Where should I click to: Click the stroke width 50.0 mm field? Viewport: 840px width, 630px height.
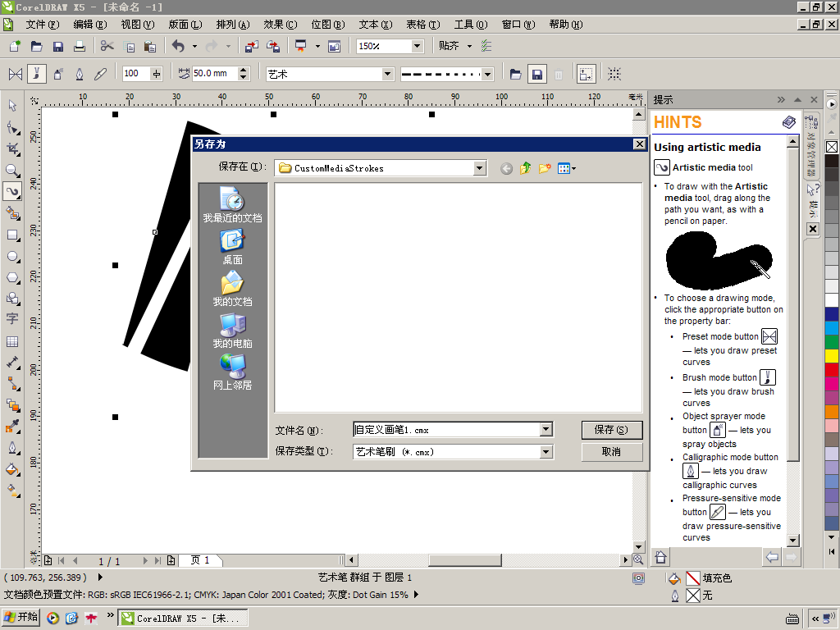215,74
